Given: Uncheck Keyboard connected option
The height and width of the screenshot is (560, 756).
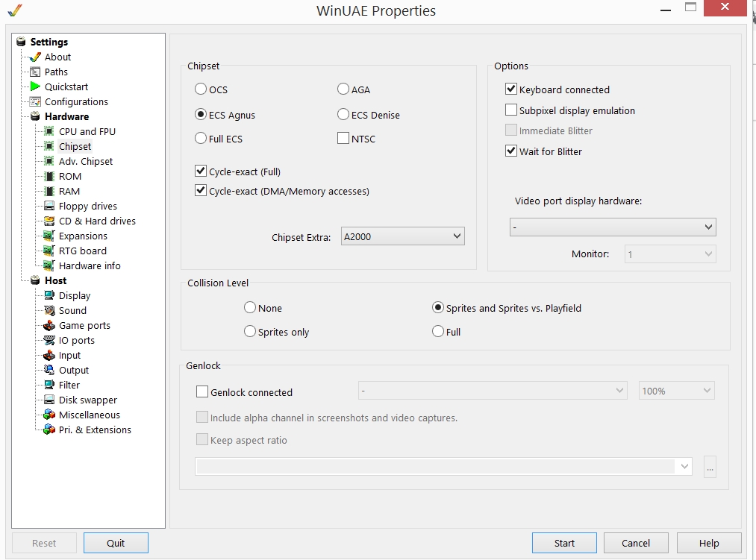Looking at the screenshot, I should tap(511, 89).
